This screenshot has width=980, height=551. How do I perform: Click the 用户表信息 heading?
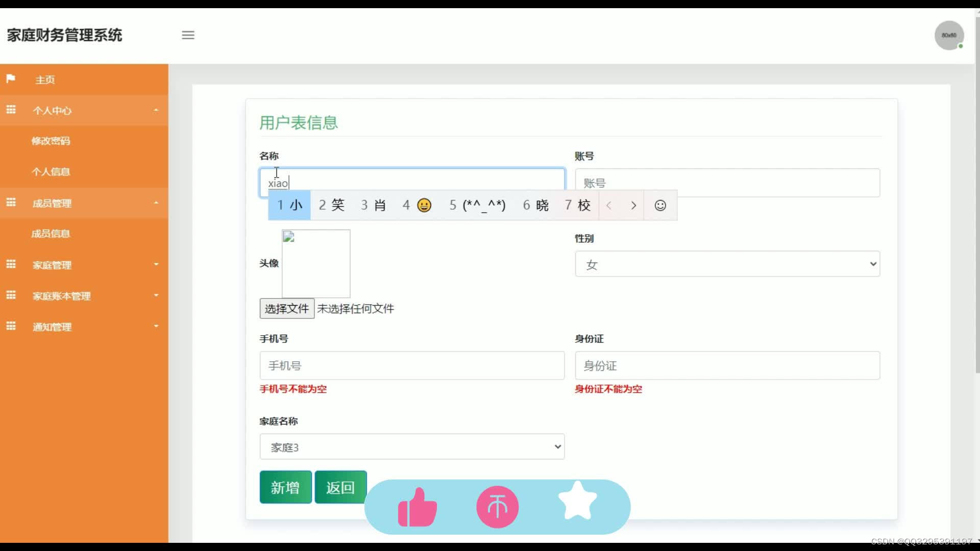[299, 123]
